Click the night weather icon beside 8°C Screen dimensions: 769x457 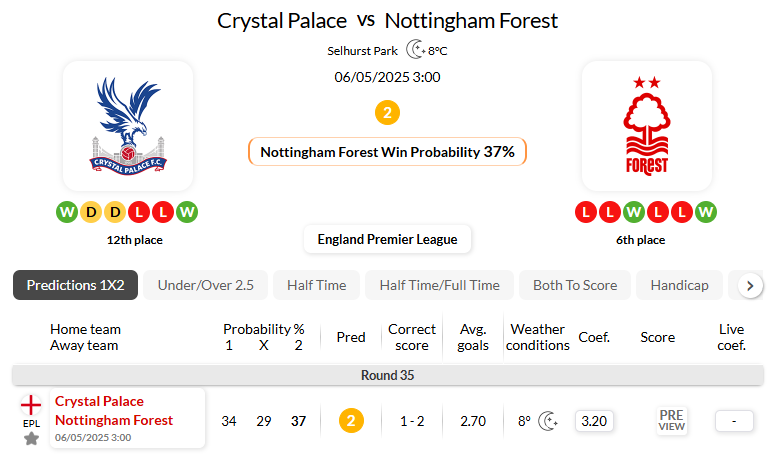coord(415,50)
